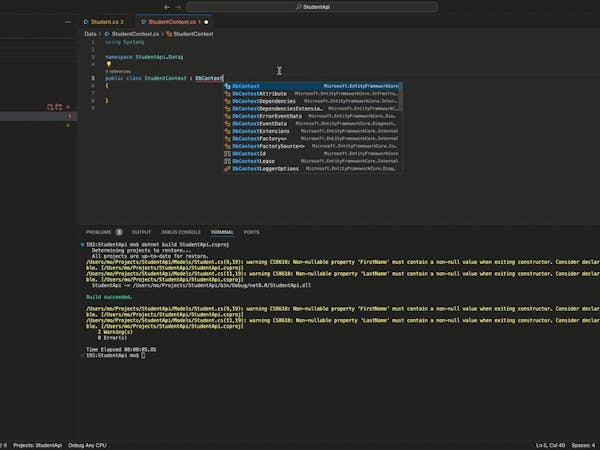Click the class icon beside the DbContext suggestion

pos(228,86)
